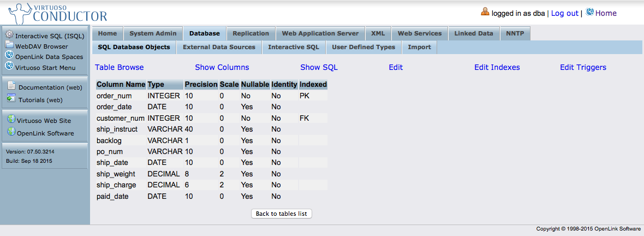Select the External Data Sources subtab
Image resolution: width=644 pixels, height=236 pixels.
219,47
